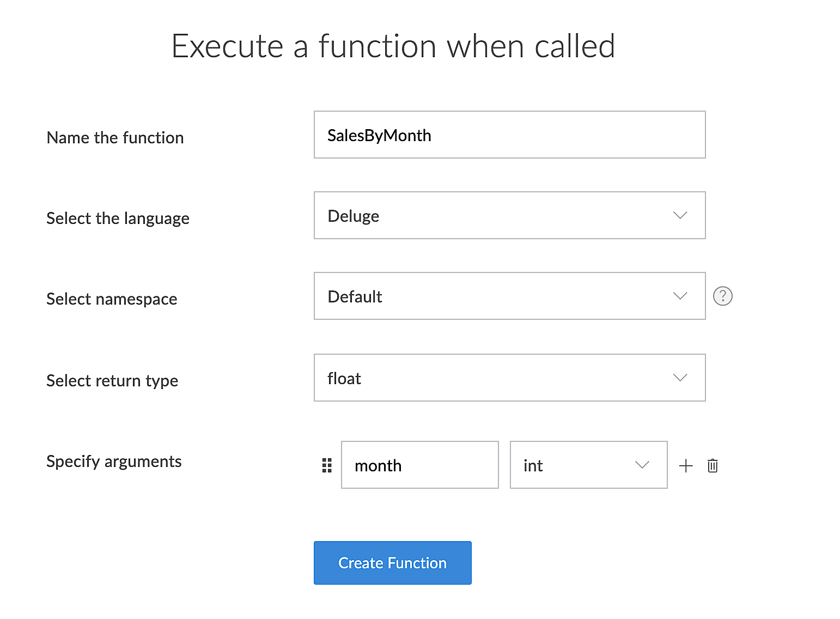The height and width of the screenshot is (619, 840).
Task: Grab the argument row drag handle
Action: [x=327, y=465]
